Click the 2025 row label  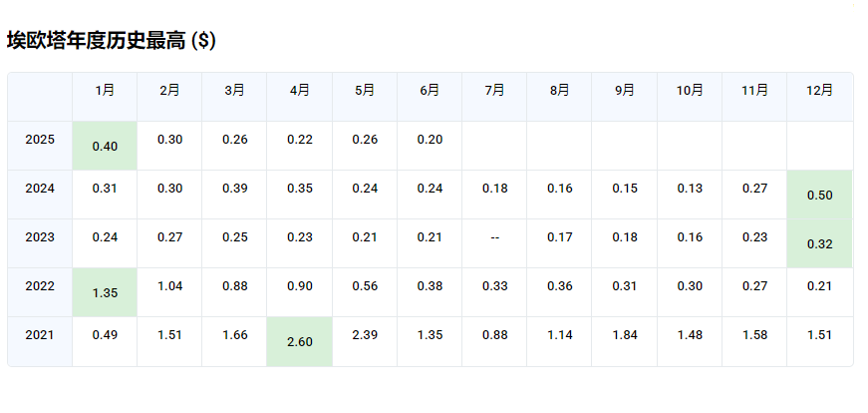[x=40, y=140]
